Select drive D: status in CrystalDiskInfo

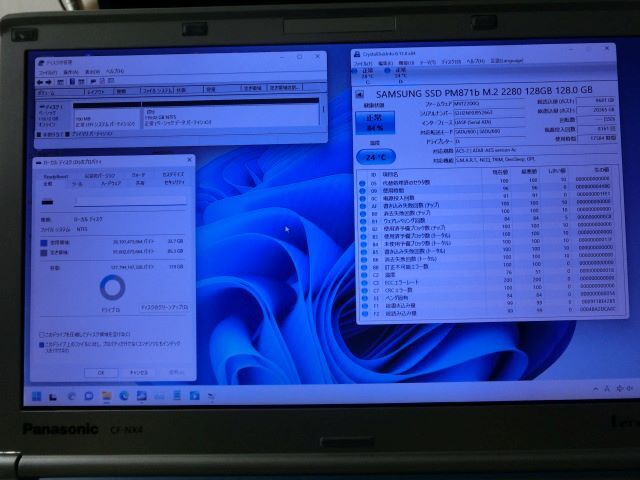[x=397, y=75]
